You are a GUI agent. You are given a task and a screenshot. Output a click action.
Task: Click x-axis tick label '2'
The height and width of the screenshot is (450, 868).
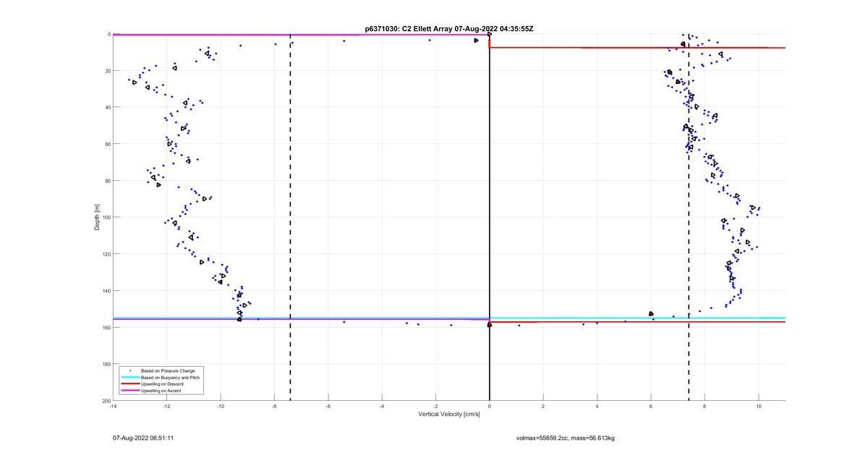point(543,407)
